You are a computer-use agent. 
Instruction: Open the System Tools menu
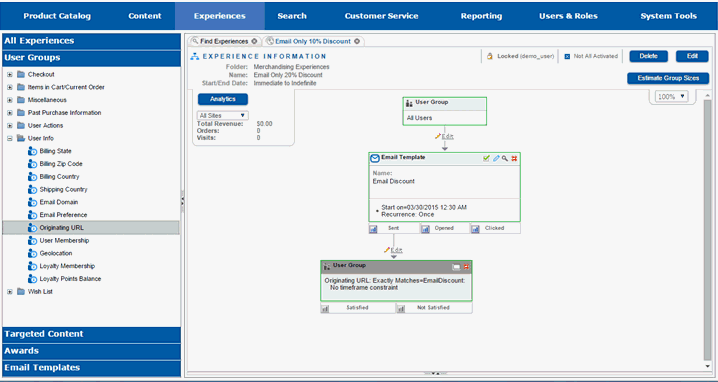[x=669, y=16]
